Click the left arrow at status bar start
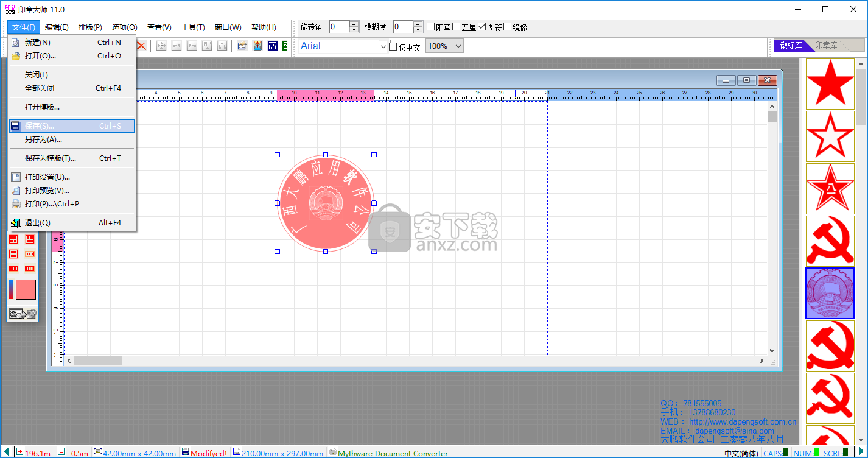868x458 pixels. 7,451
